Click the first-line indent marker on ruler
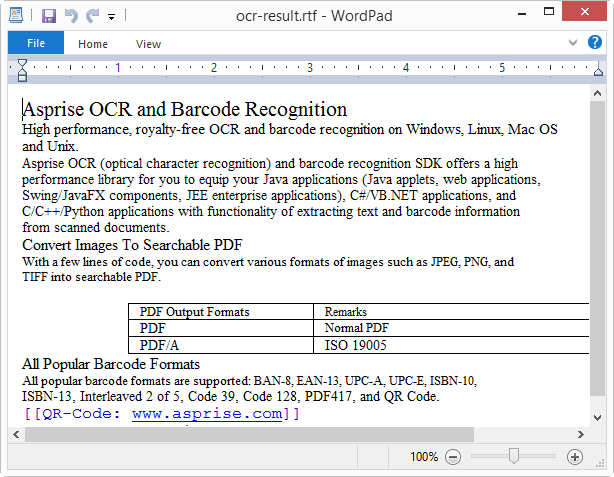The height and width of the screenshot is (477, 614). (x=23, y=64)
